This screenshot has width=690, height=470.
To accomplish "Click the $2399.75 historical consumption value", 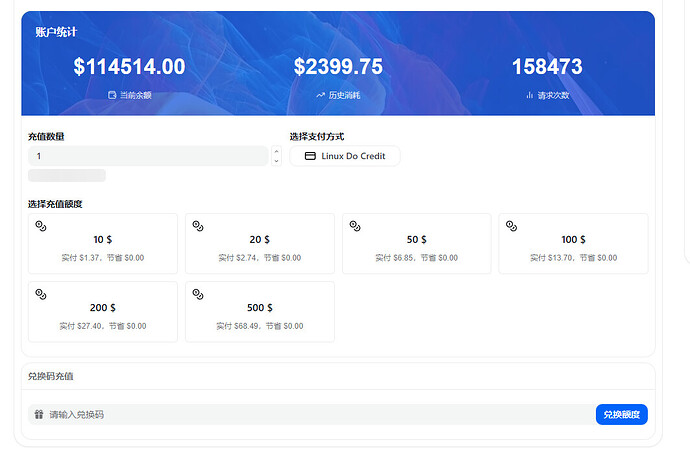I will tap(338, 66).
